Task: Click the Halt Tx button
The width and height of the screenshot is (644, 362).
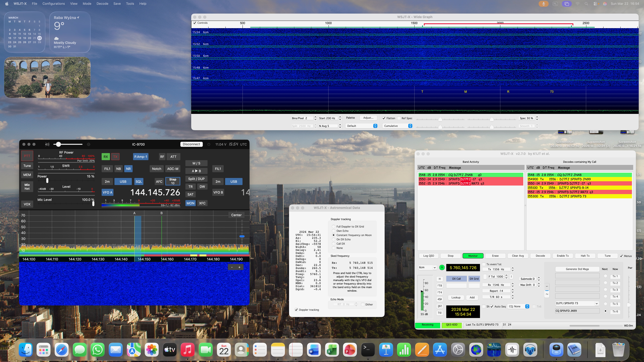Action: 585,256
